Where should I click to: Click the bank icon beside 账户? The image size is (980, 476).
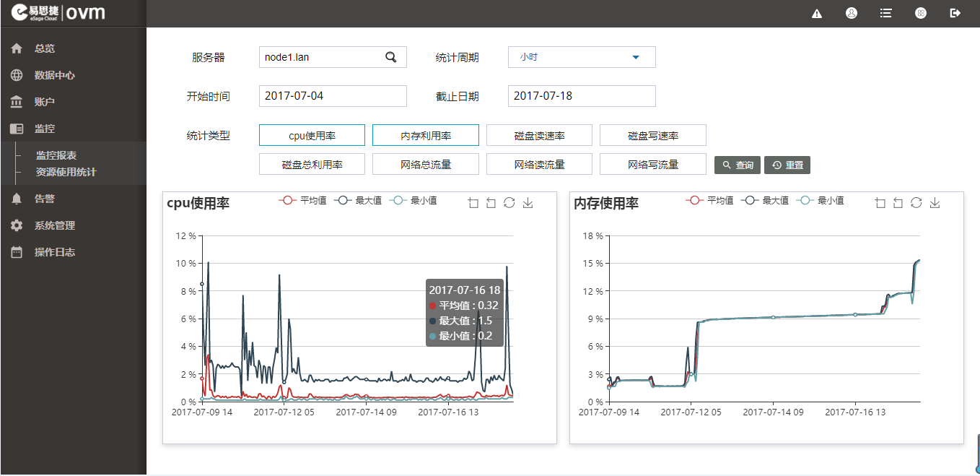point(17,102)
